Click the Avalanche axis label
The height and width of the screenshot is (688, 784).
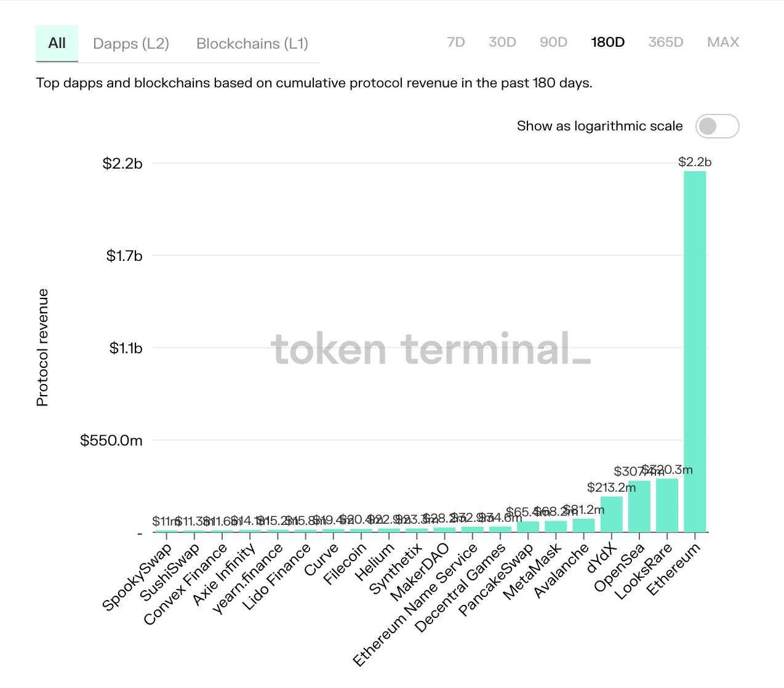click(562, 572)
